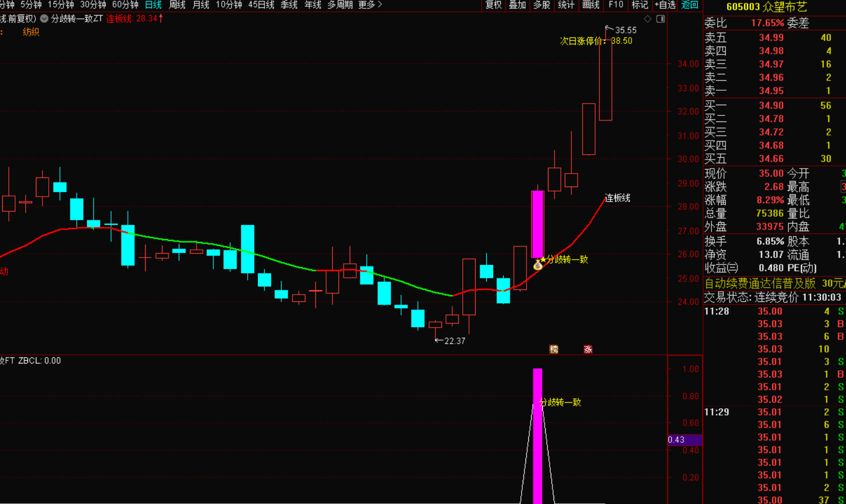Add stock via +自选 button
The width and height of the screenshot is (846, 504).
pyautogui.click(x=665, y=5)
